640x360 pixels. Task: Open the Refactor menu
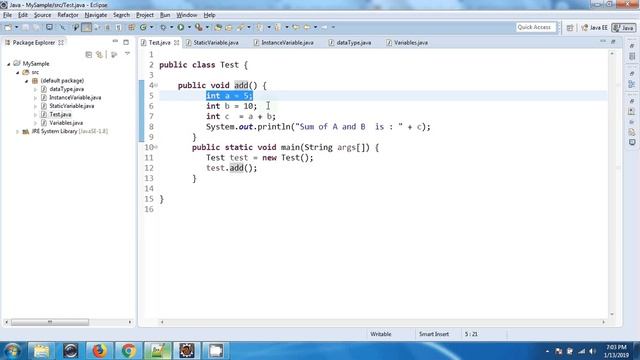68,15
